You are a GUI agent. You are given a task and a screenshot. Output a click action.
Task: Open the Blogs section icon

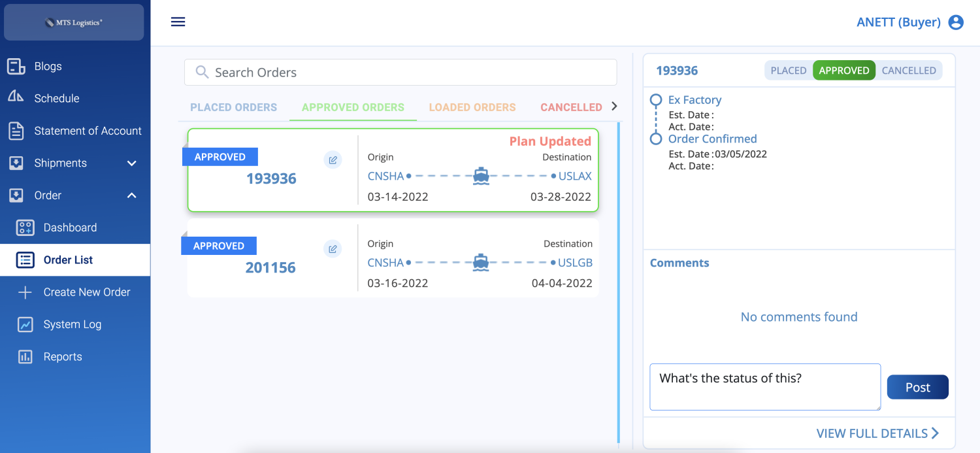tap(16, 65)
